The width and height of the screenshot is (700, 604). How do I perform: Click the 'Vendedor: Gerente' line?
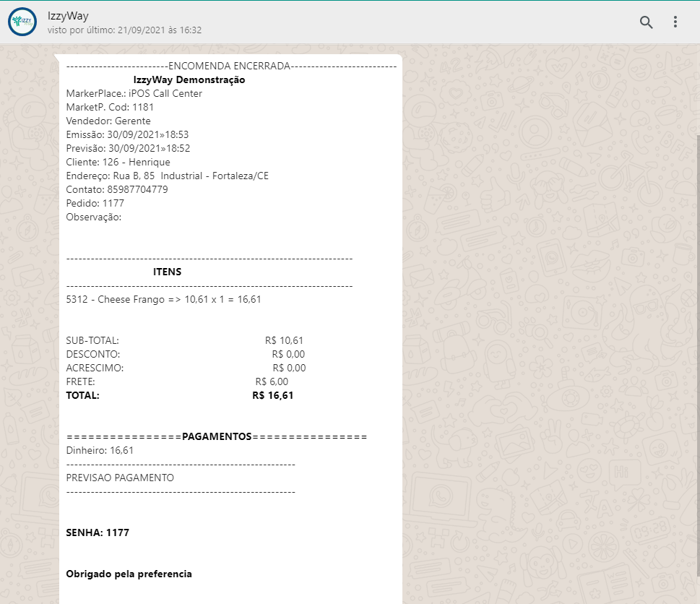click(108, 121)
